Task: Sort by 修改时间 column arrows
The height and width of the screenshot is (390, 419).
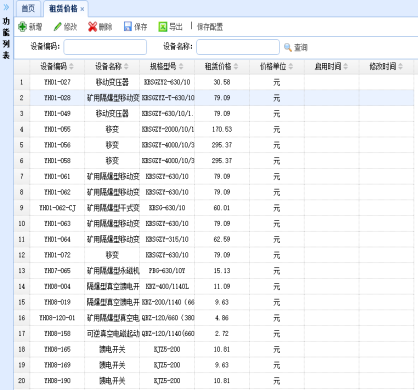Action: coord(400,66)
